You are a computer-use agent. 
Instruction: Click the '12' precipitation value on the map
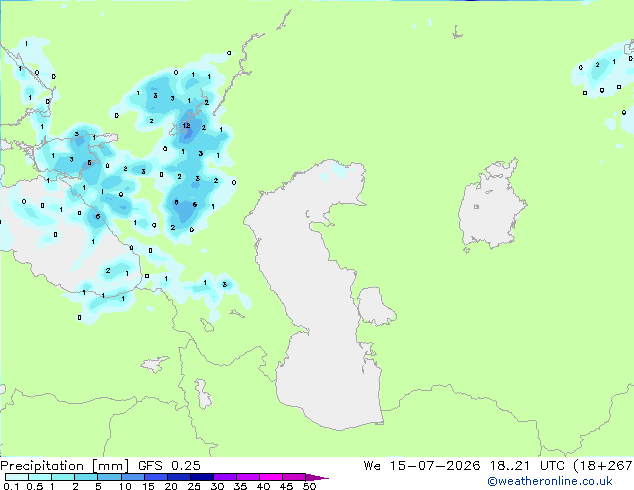[x=186, y=126]
